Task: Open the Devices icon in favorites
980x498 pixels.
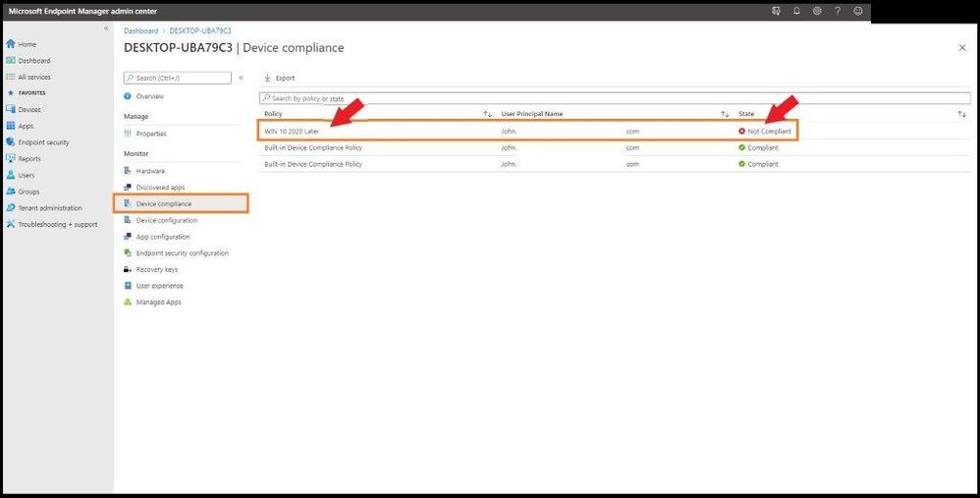Action: pyautogui.click(x=11, y=109)
